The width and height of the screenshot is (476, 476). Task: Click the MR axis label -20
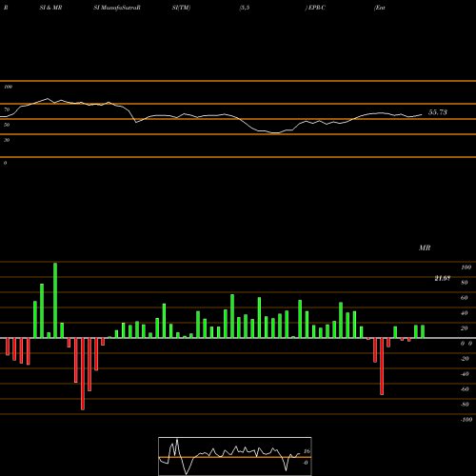[465, 359]
